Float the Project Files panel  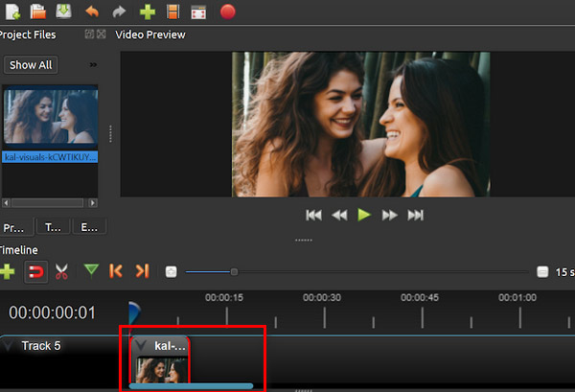pyautogui.click(x=89, y=35)
